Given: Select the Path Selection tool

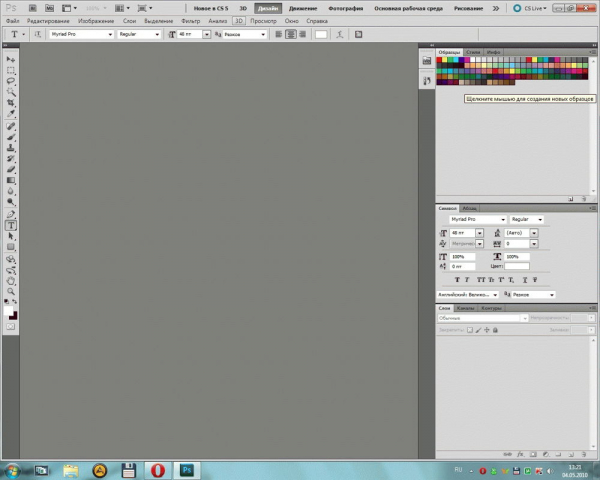Looking at the screenshot, I should [x=11, y=236].
